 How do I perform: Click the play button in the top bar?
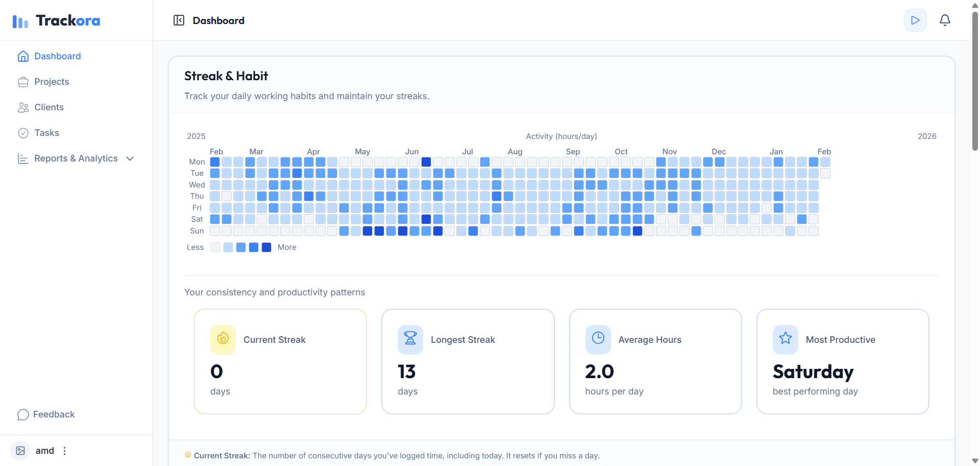tap(915, 20)
